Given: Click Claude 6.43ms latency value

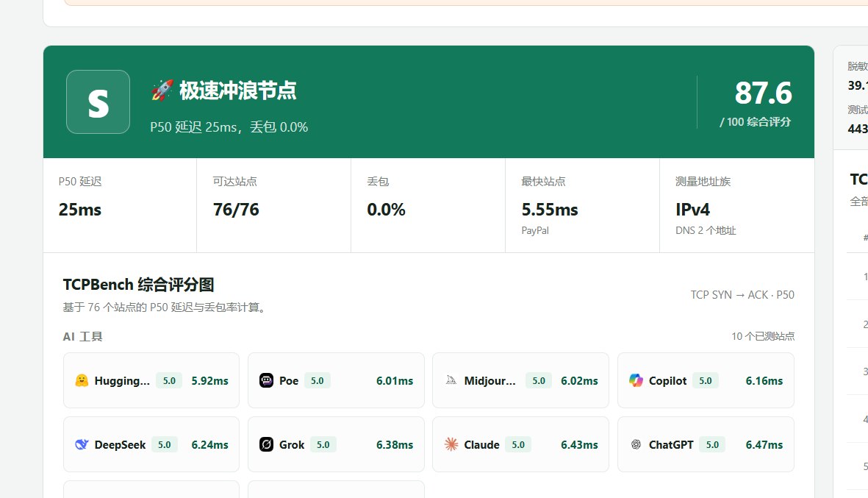Looking at the screenshot, I should 580,444.
